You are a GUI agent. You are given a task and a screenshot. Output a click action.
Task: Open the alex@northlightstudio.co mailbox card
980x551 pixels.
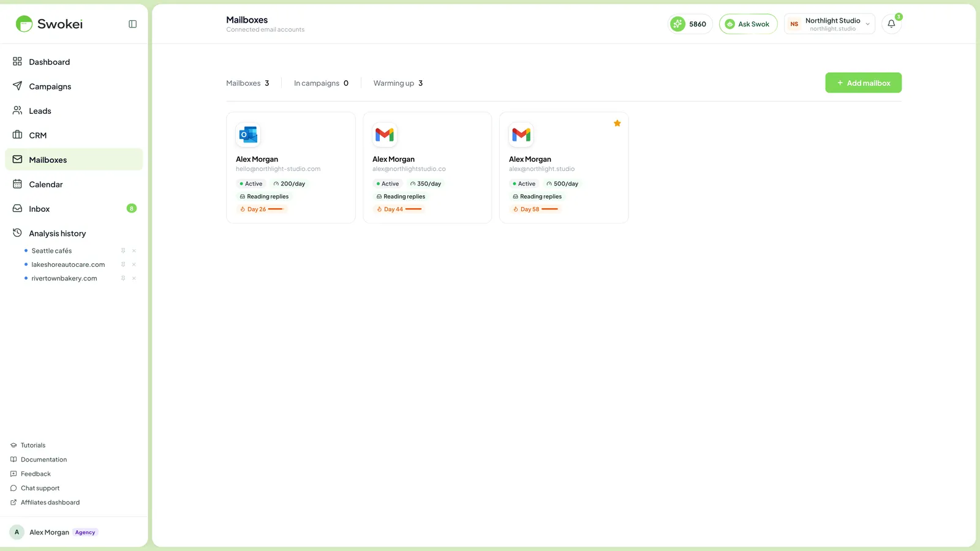point(428,167)
